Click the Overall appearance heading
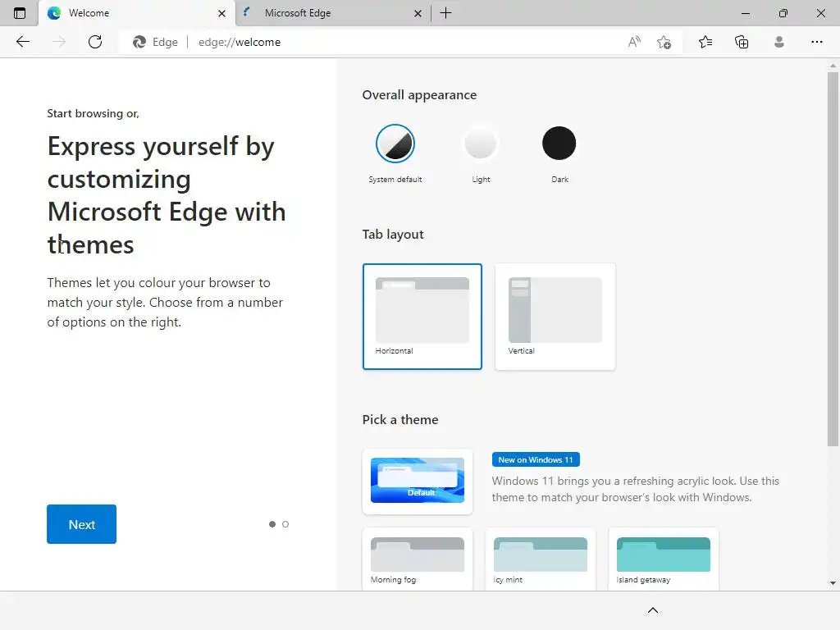The image size is (840, 630). [x=419, y=95]
